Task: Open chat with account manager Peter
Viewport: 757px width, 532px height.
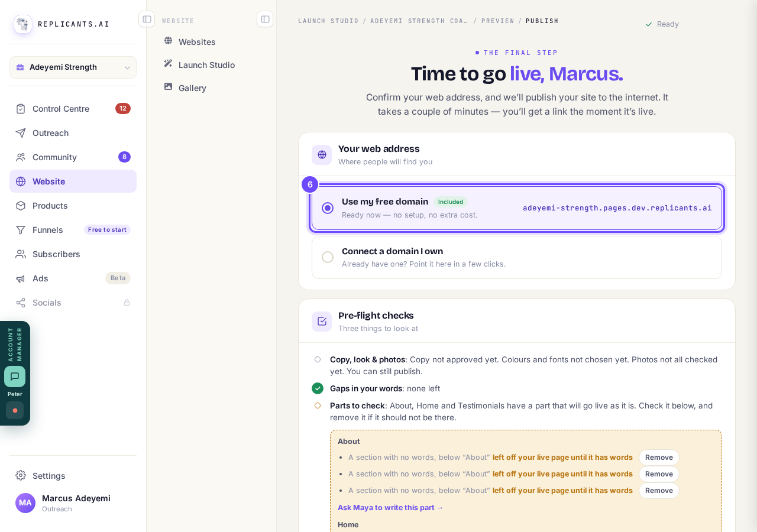Action: click(15, 377)
